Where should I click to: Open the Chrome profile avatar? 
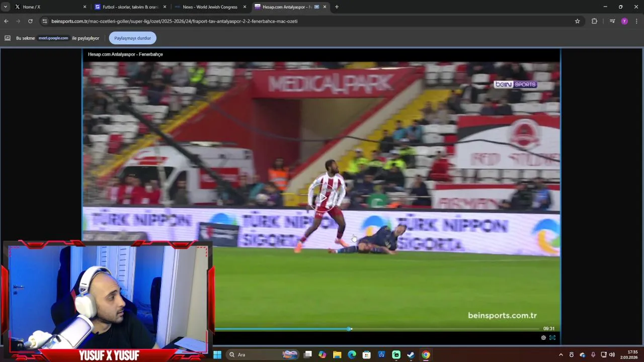pos(624,21)
